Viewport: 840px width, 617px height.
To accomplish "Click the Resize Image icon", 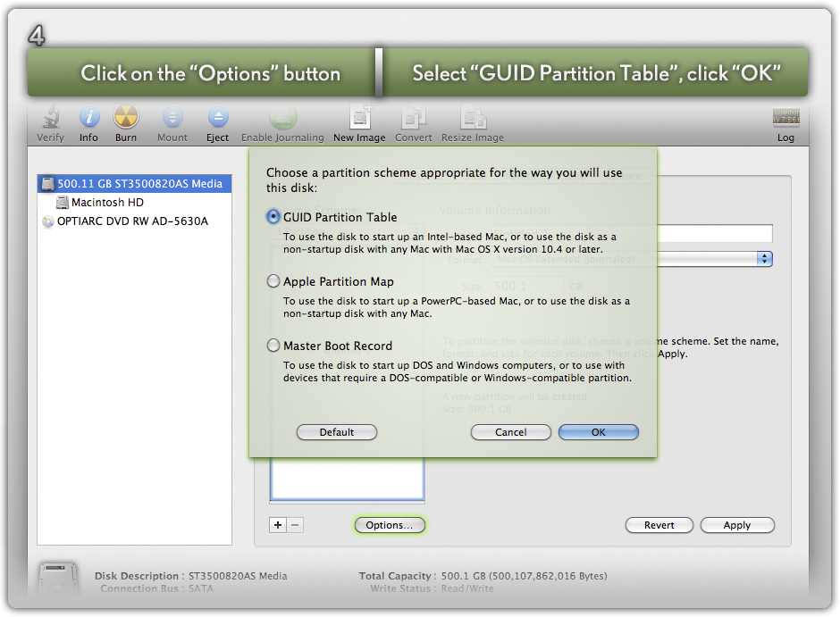I will [473, 117].
